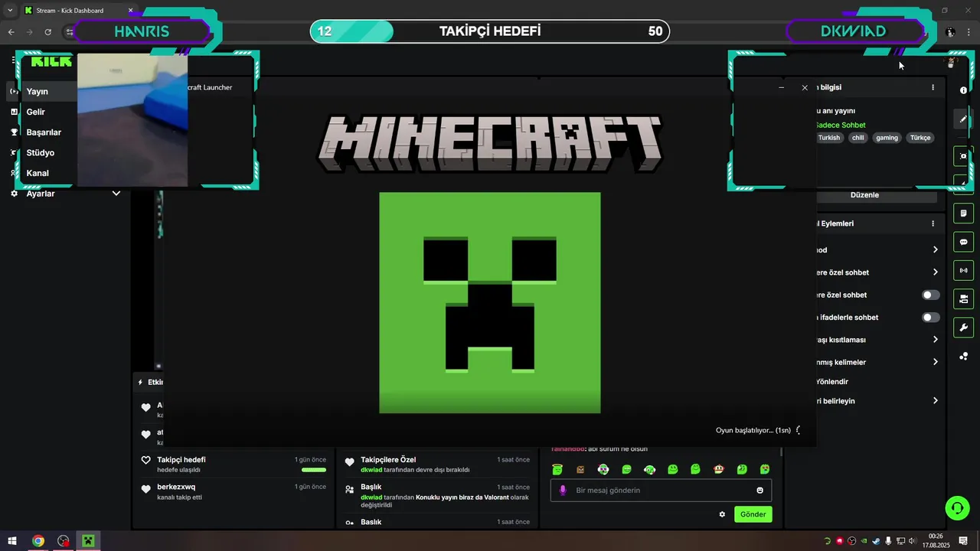The image size is (980, 551).
Task: Insert the brown crate emote
Action: (580, 469)
